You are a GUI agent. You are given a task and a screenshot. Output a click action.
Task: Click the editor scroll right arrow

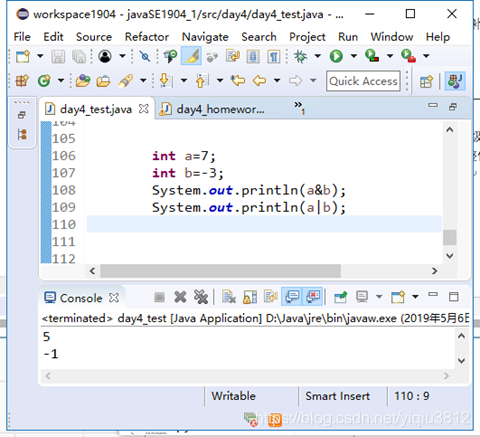(x=434, y=271)
